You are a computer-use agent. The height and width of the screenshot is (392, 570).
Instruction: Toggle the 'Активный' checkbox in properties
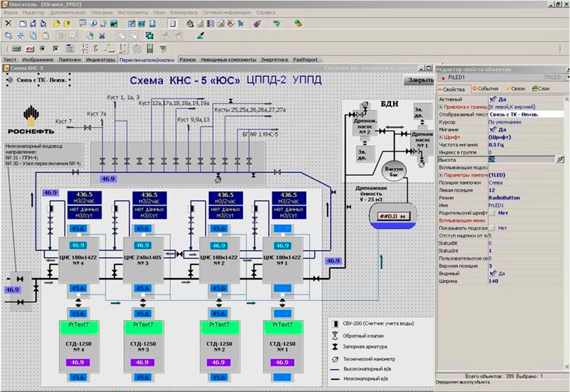pos(493,99)
